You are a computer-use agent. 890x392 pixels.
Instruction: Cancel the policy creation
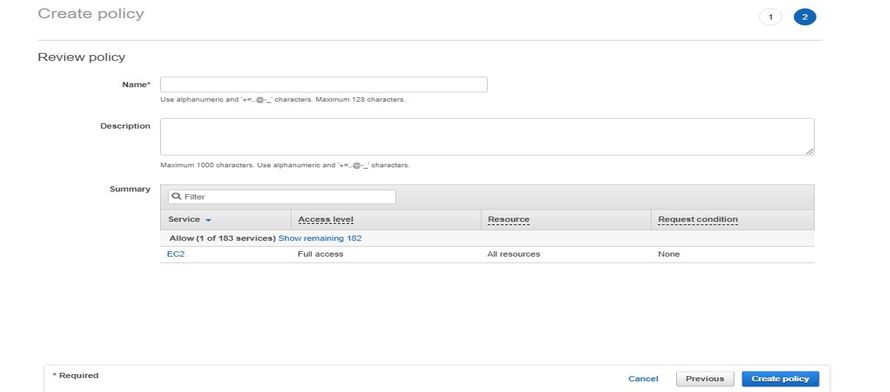point(643,379)
